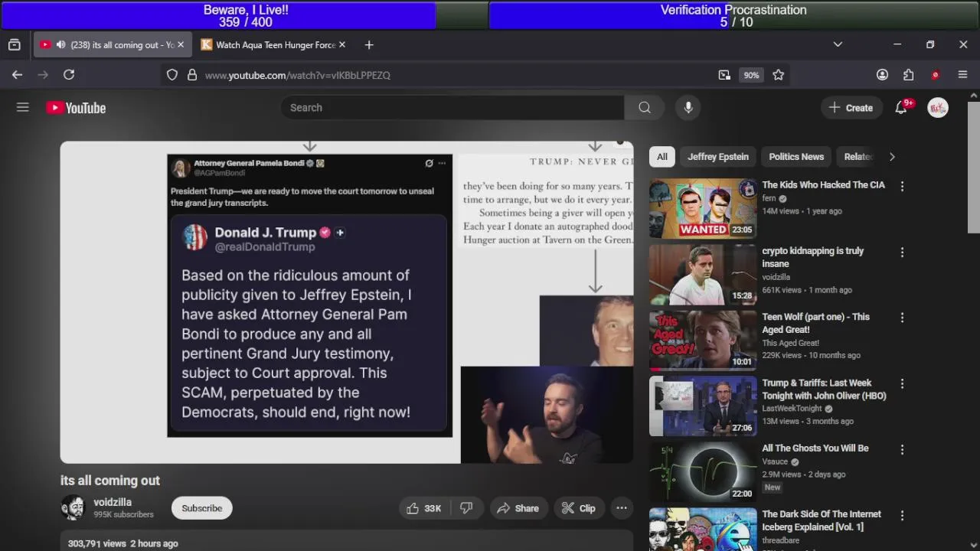
Task: Subscribe to voidzilla
Action: coord(202,508)
